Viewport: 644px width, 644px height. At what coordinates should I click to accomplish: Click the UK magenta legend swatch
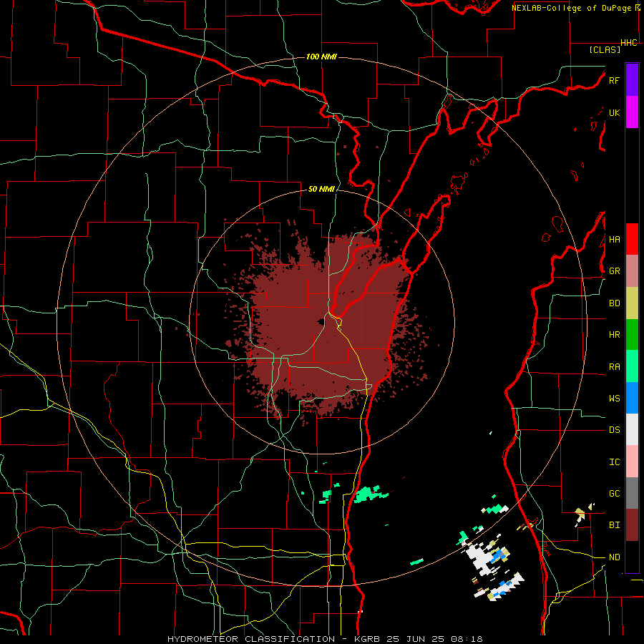coord(632,112)
